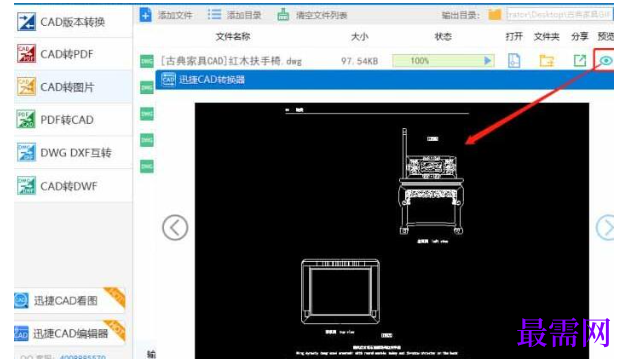
Task: Select fourth DWG file icon in list
Action: 147,140
